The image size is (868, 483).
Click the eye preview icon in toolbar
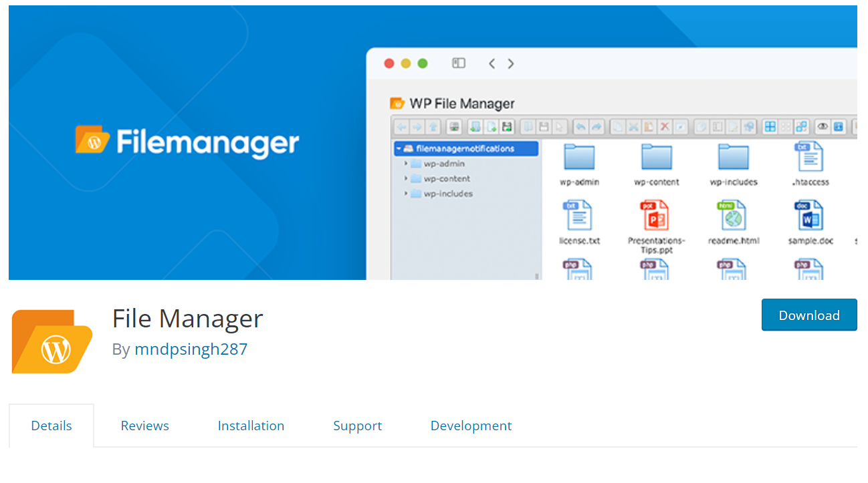823,126
